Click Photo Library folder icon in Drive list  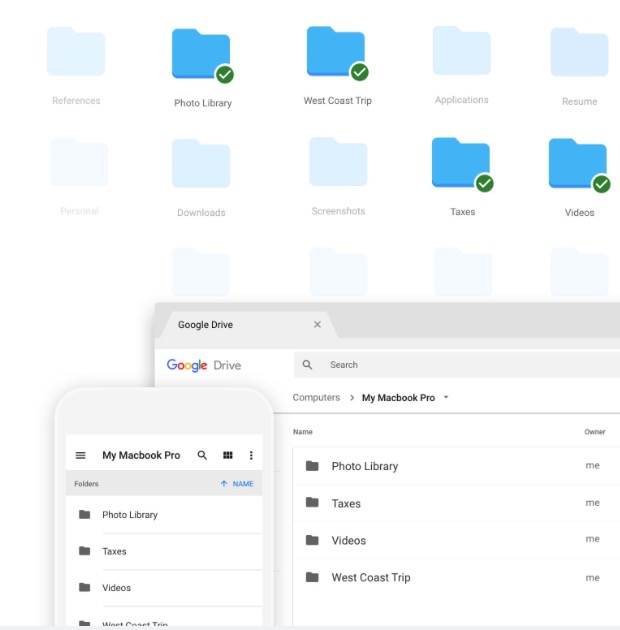[x=312, y=466]
